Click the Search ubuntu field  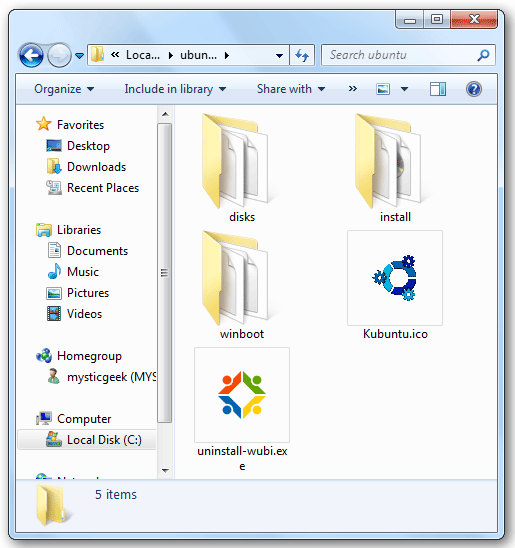click(x=408, y=55)
